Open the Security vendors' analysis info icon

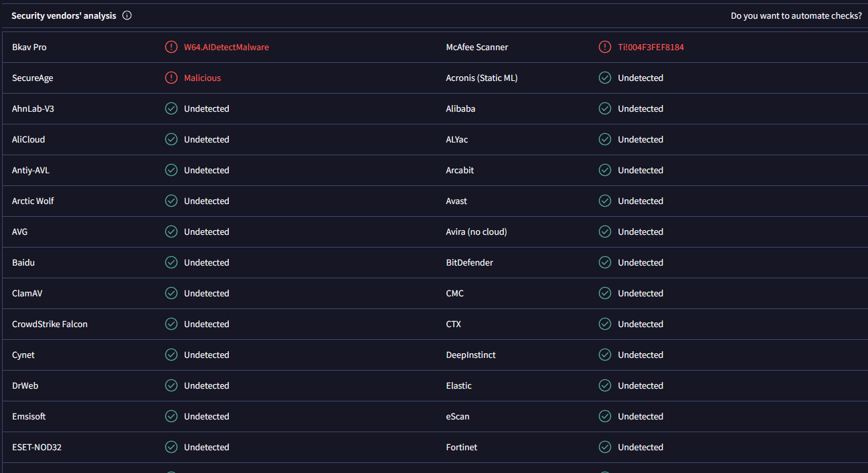tap(127, 15)
